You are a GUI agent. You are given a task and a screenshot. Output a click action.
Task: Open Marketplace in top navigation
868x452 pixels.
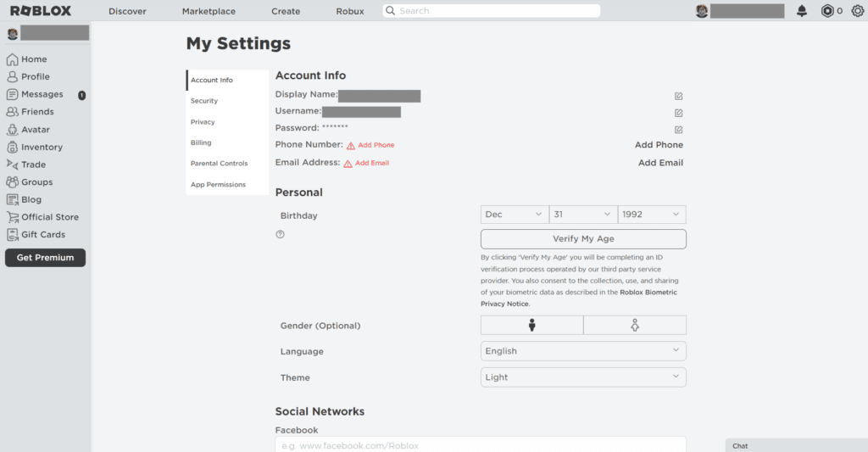click(209, 11)
